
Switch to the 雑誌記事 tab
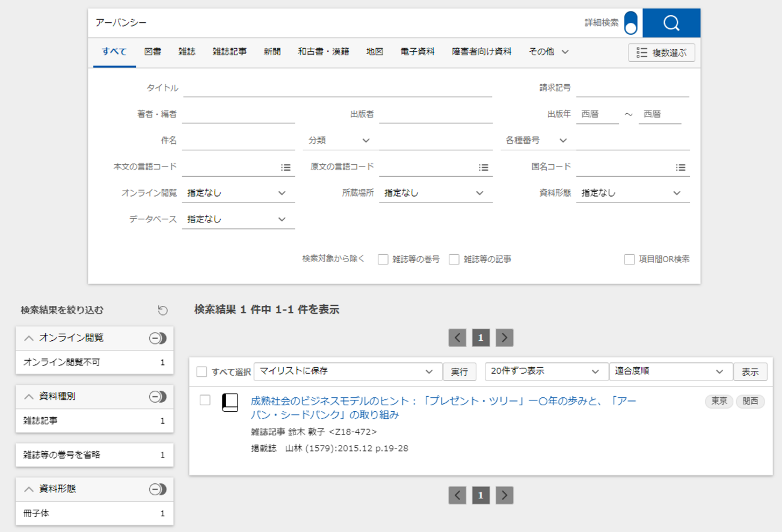[229, 52]
